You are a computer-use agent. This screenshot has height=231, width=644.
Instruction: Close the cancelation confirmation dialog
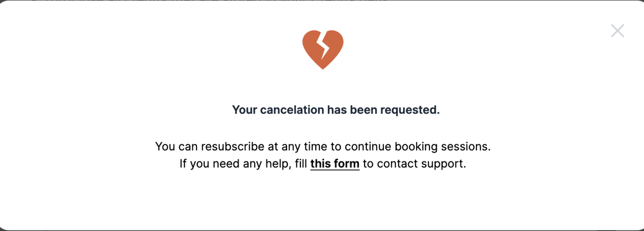[x=618, y=31]
